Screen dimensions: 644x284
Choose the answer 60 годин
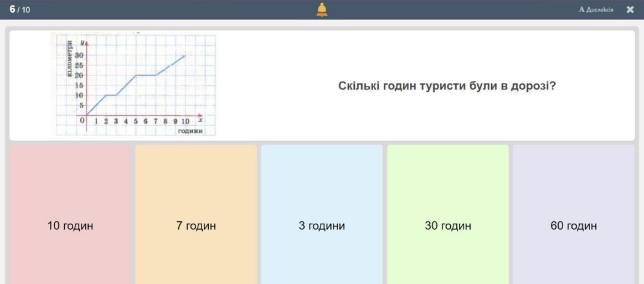pos(573,214)
